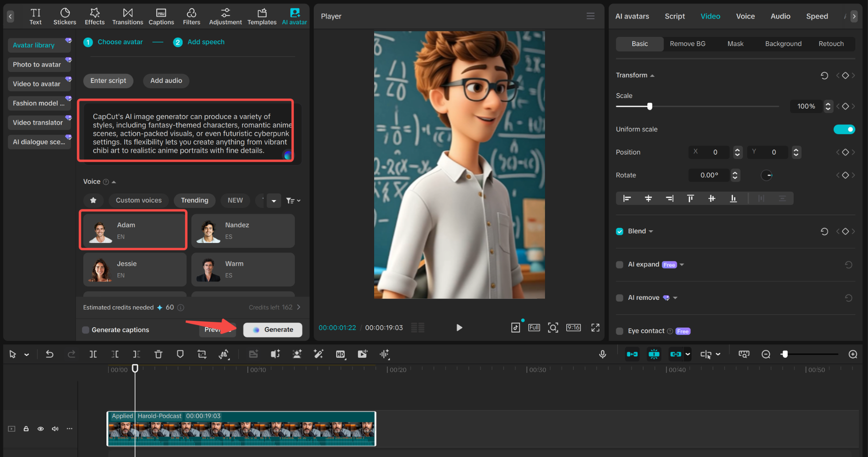Viewport: 868px width, 457px height.
Task: Switch to the AI avatars tab
Action: pos(632,16)
